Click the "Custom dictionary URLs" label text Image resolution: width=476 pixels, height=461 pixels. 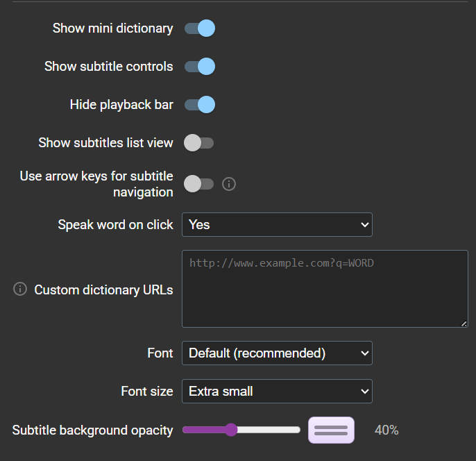coord(103,290)
